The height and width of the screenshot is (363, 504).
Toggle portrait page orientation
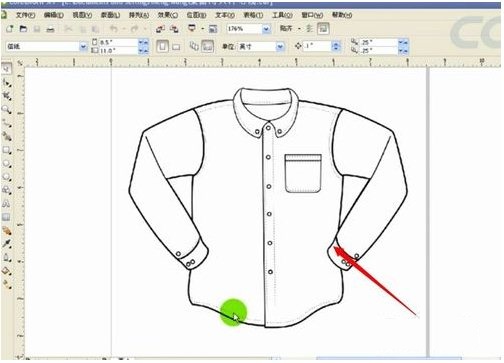(x=162, y=47)
